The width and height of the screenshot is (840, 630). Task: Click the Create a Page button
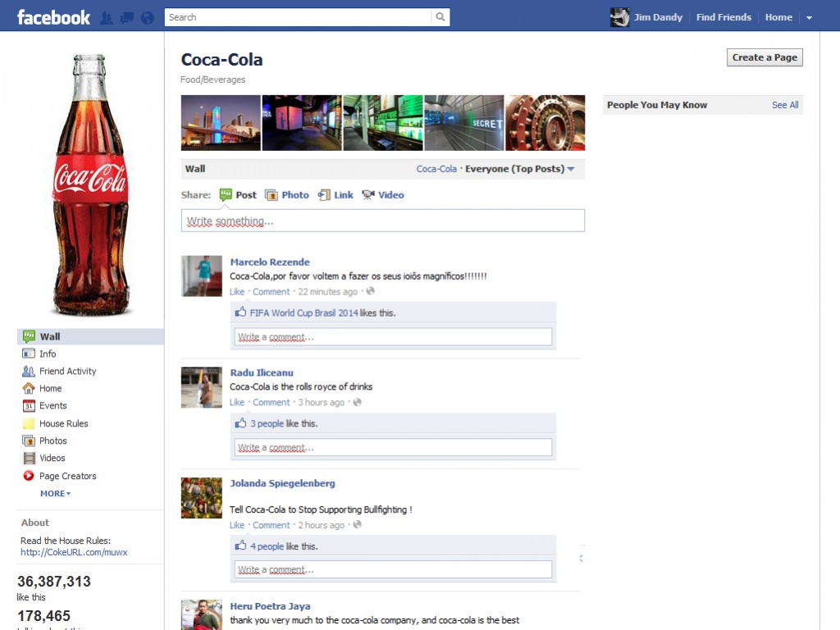(x=765, y=57)
